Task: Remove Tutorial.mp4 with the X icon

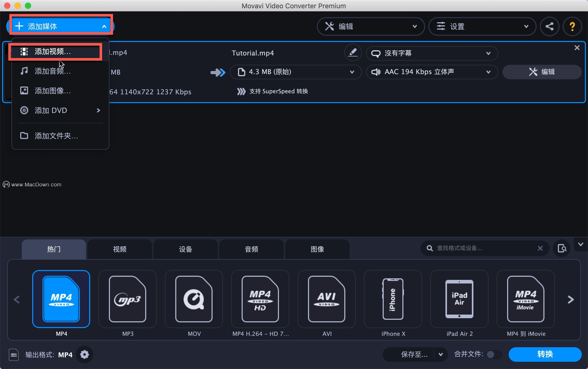Action: click(577, 48)
